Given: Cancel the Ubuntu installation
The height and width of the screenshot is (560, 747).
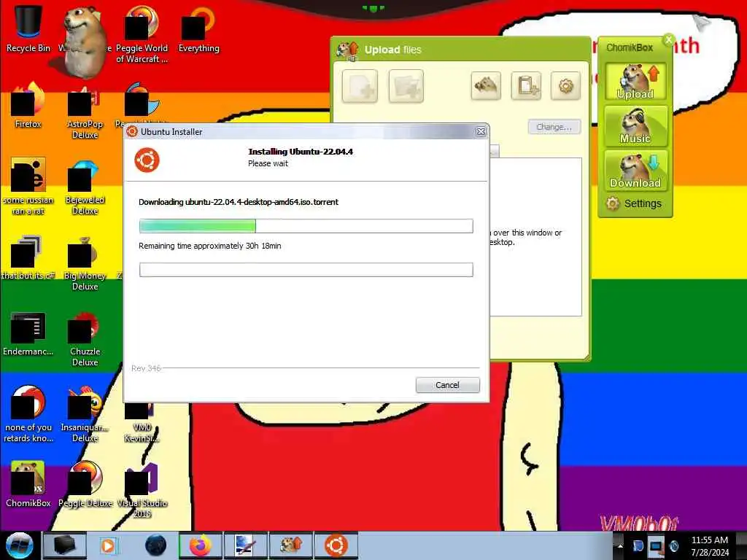Looking at the screenshot, I should (x=447, y=385).
